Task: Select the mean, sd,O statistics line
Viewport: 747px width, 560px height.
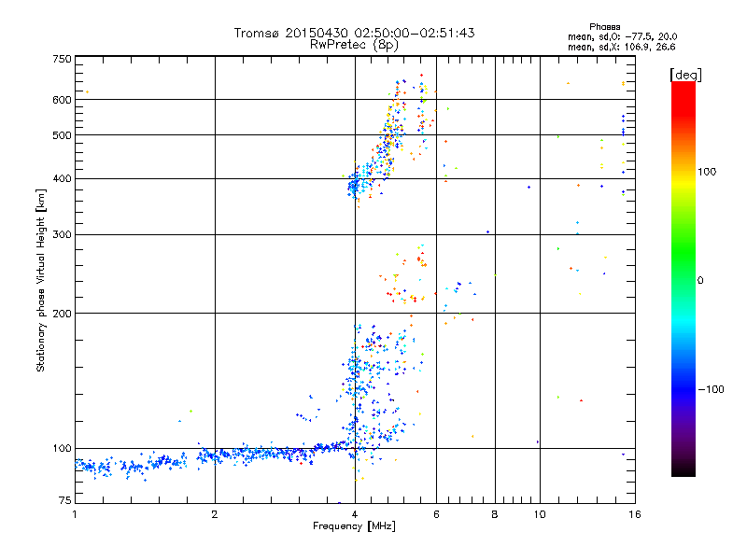Action: [621, 36]
